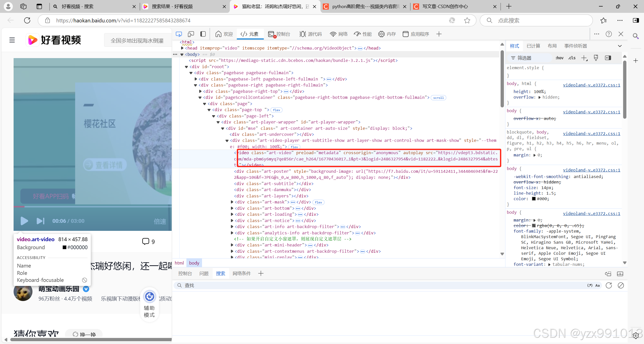Expand the pagebase-left div node
This screenshot has width=644, height=344.
[196, 79]
